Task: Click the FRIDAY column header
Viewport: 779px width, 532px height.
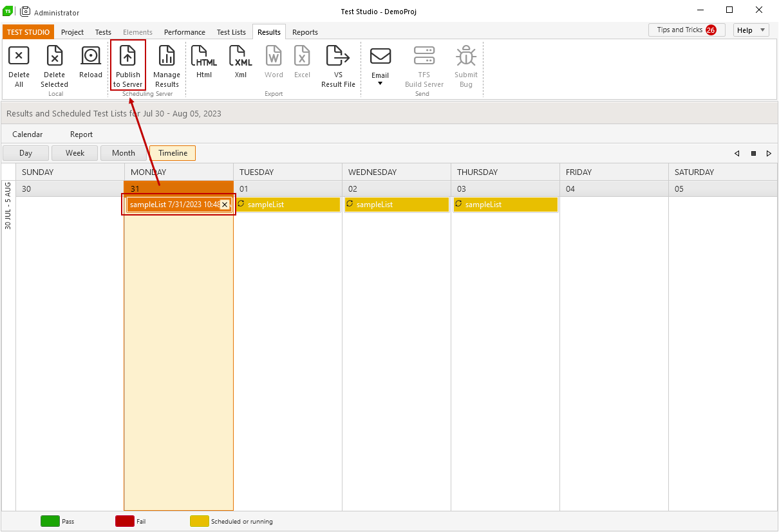Action: pos(614,172)
